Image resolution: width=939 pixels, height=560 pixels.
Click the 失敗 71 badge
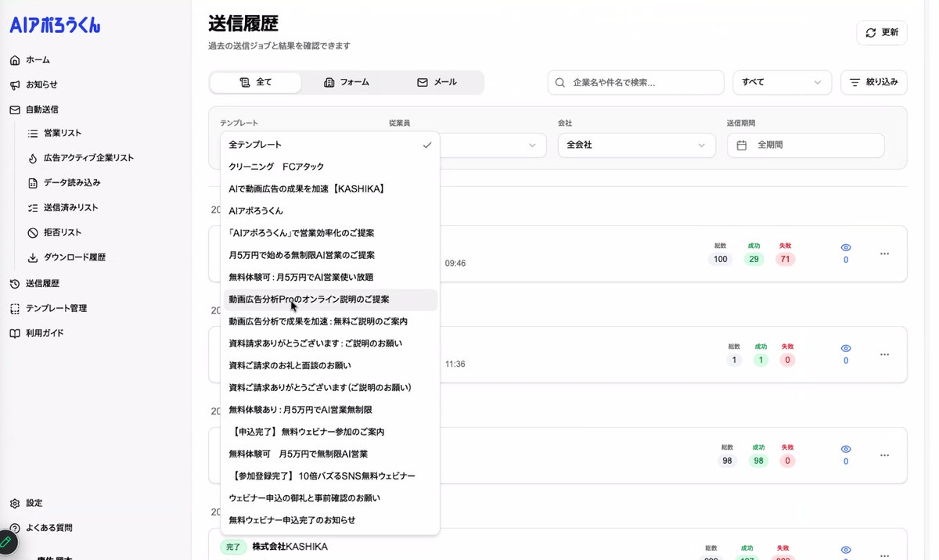tap(786, 260)
